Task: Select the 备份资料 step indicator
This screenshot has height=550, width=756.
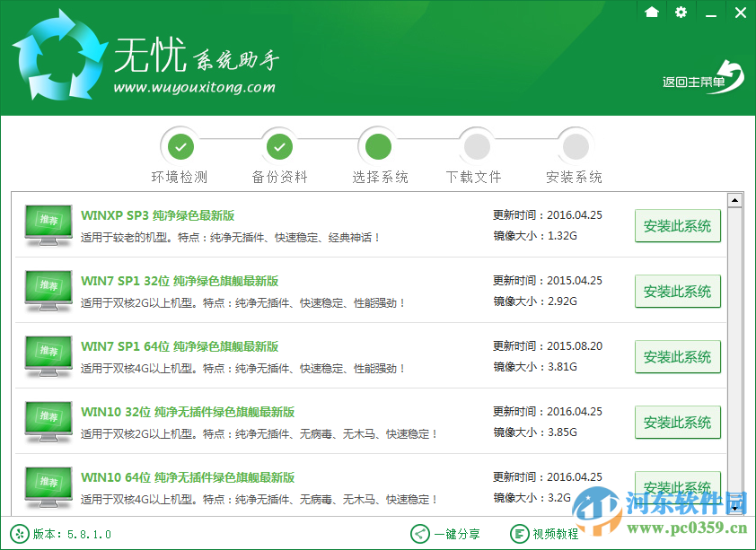Action: point(279,145)
